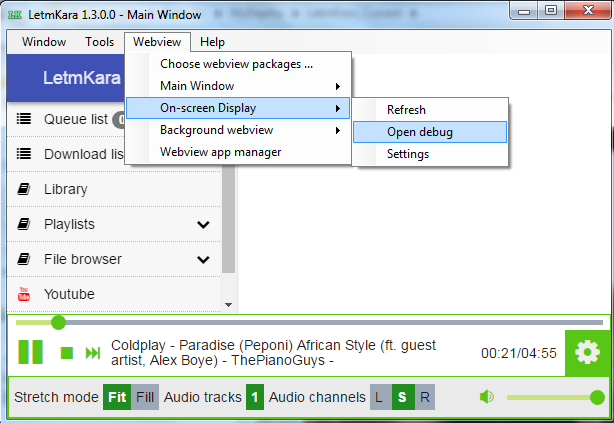Open On-screen Display Settings

(x=430, y=154)
